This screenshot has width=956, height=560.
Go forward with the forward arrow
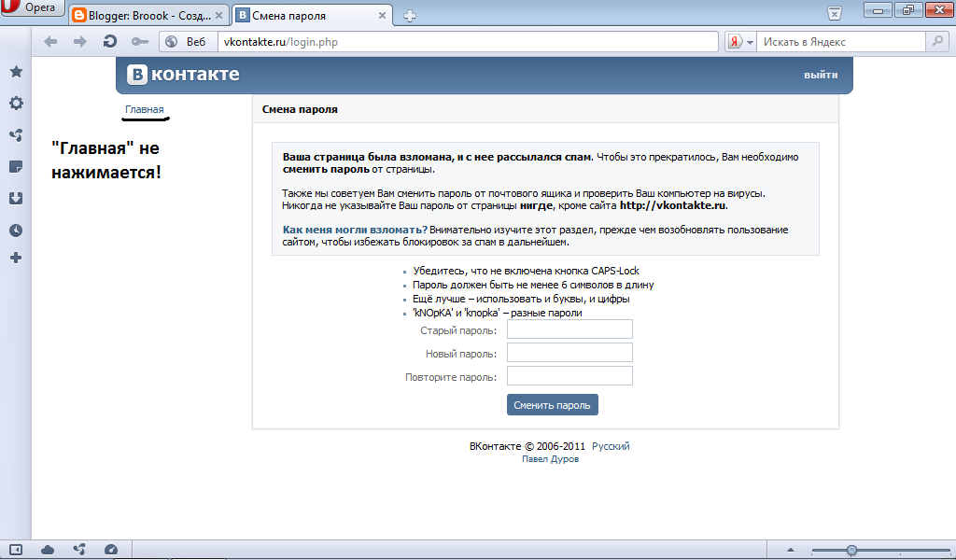[80, 41]
